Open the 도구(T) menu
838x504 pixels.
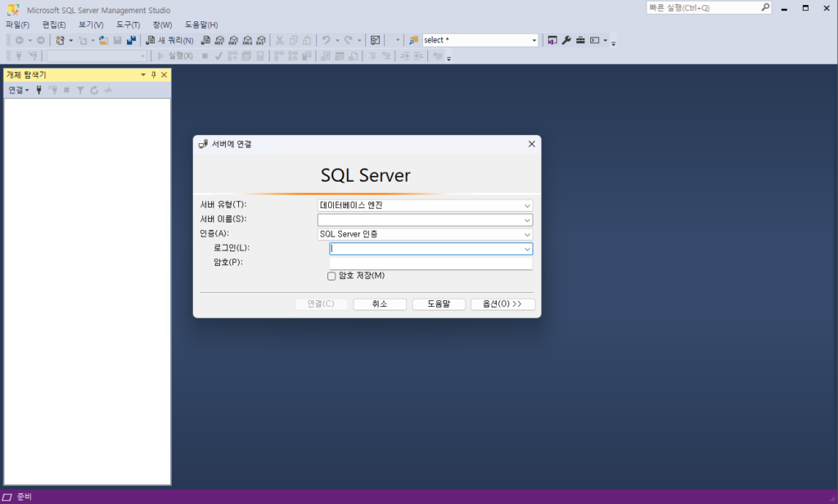pos(128,25)
